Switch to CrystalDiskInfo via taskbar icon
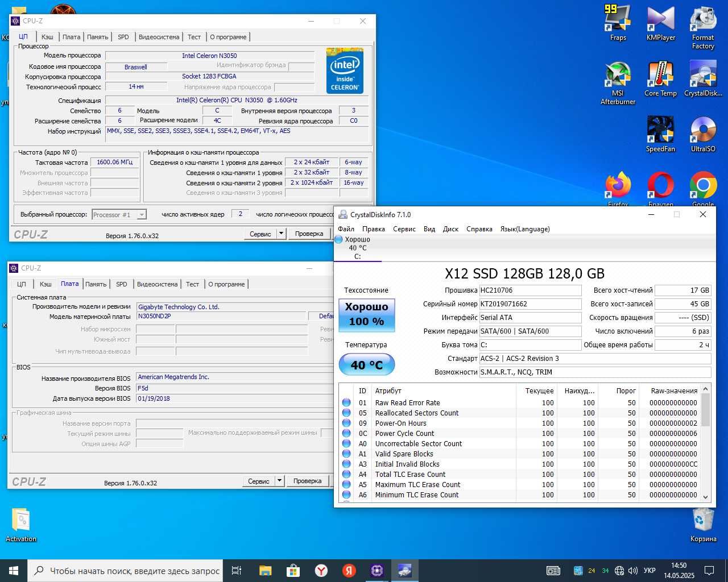 click(404, 571)
